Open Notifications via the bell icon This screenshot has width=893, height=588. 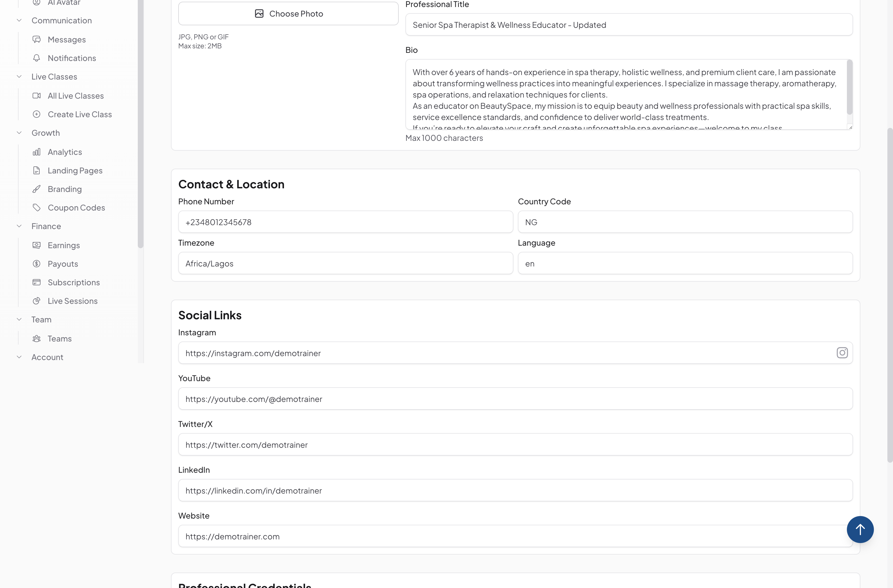[36, 58]
